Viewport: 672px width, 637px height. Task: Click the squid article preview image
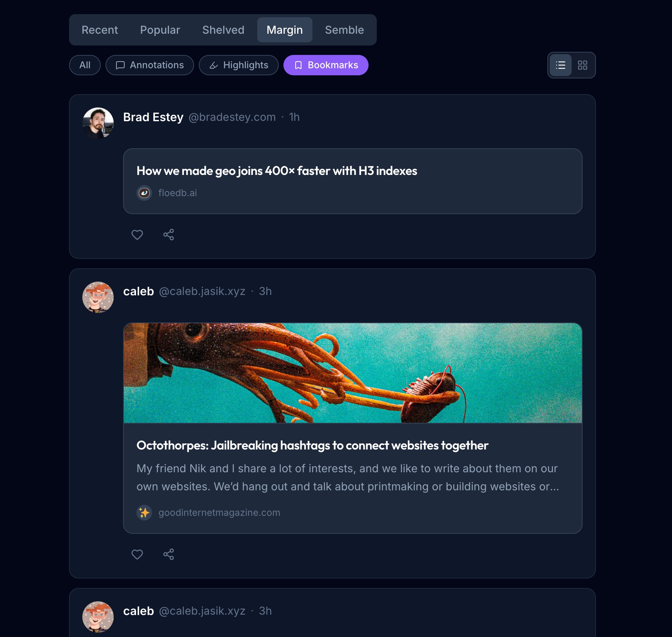pyautogui.click(x=352, y=373)
